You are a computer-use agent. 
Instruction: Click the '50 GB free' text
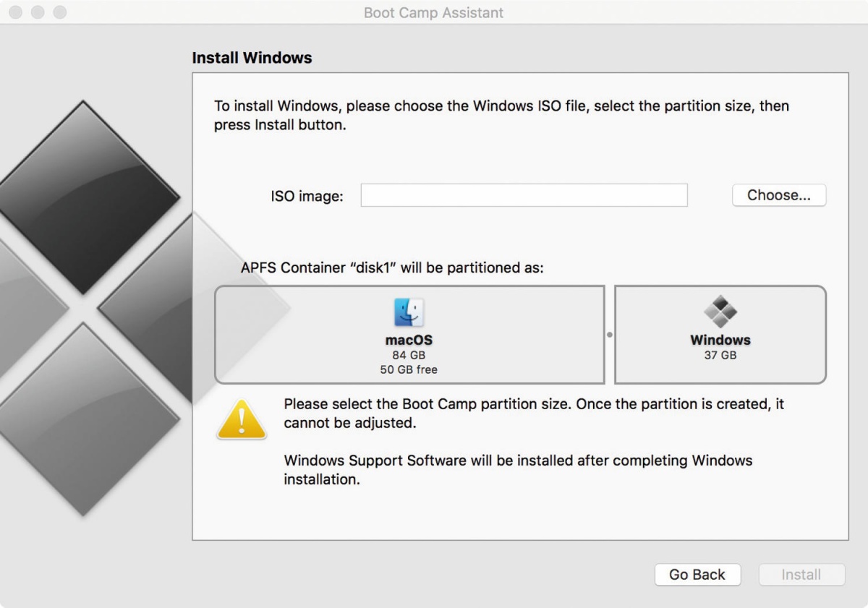409,369
